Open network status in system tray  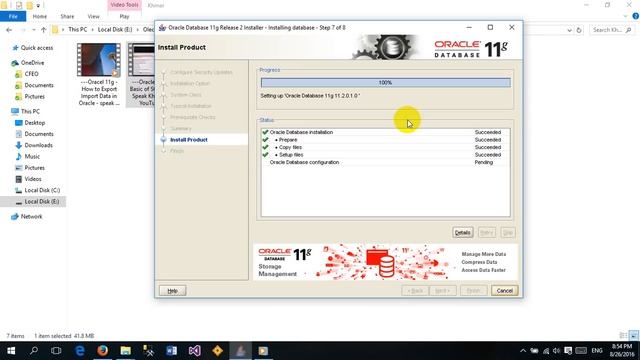[x=546, y=351]
